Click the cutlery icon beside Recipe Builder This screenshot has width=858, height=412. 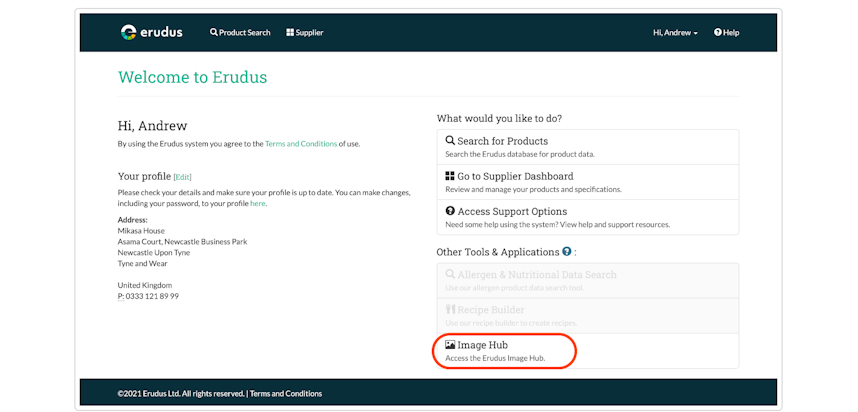pos(450,310)
